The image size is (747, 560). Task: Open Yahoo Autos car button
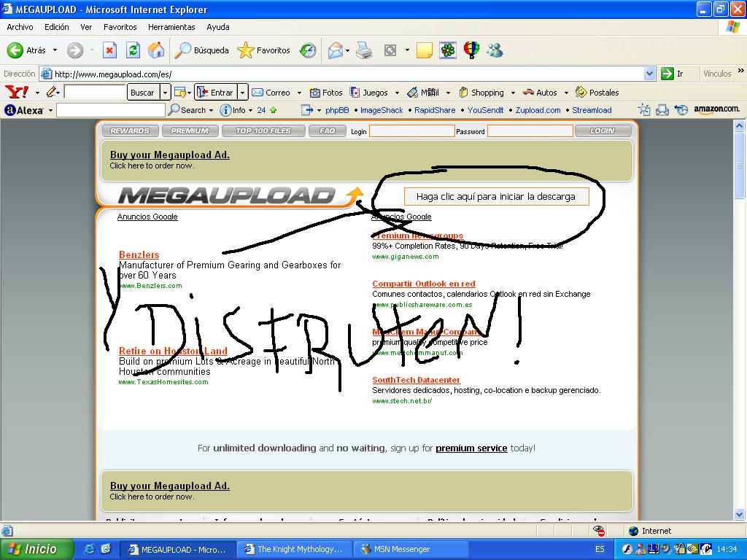tap(540, 93)
